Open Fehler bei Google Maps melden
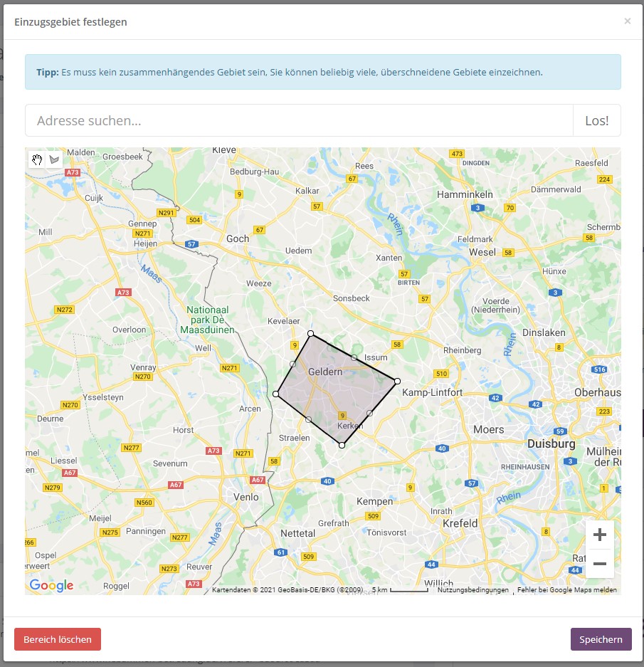The width and height of the screenshot is (644, 667). click(x=566, y=590)
